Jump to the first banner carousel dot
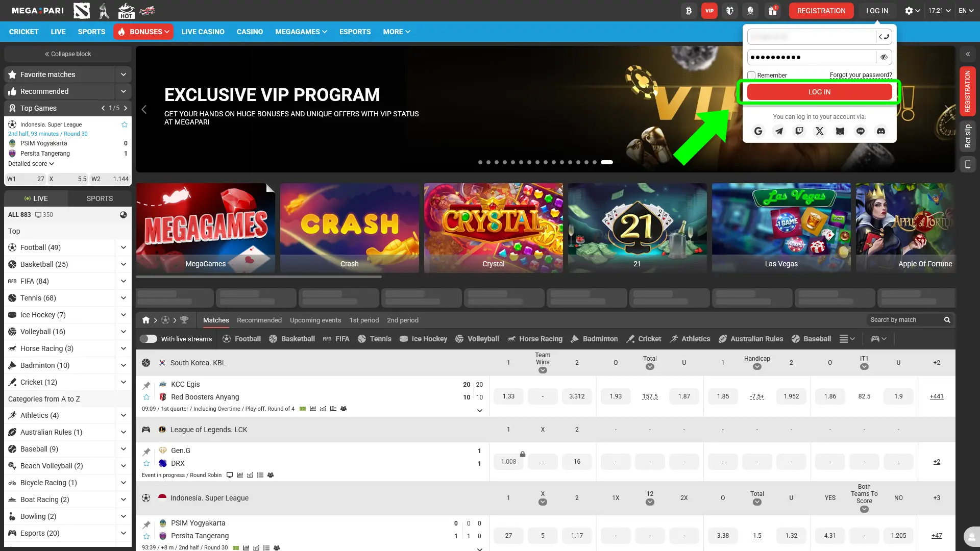Screen dimensions: 980x551 coord(480,162)
